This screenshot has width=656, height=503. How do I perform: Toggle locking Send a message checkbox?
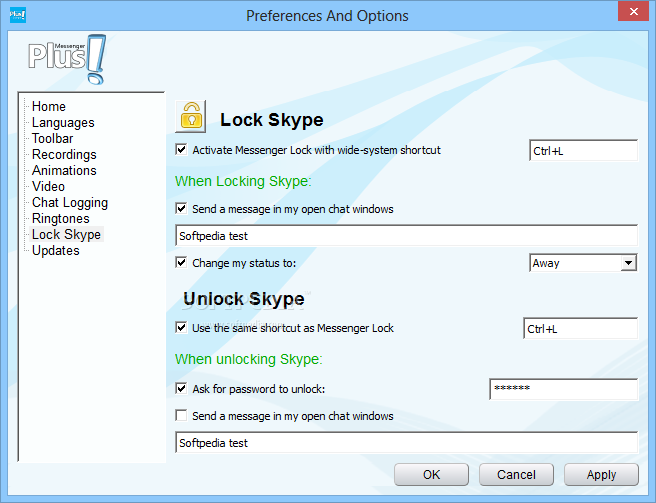click(x=181, y=208)
